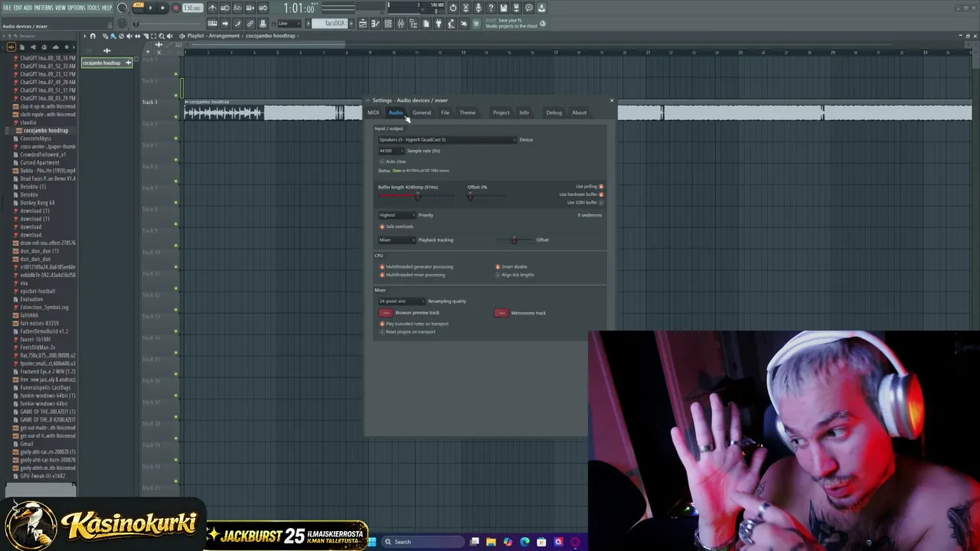Click the browser star favorites icon
The height and width of the screenshot is (551, 980).
(x=67, y=47)
